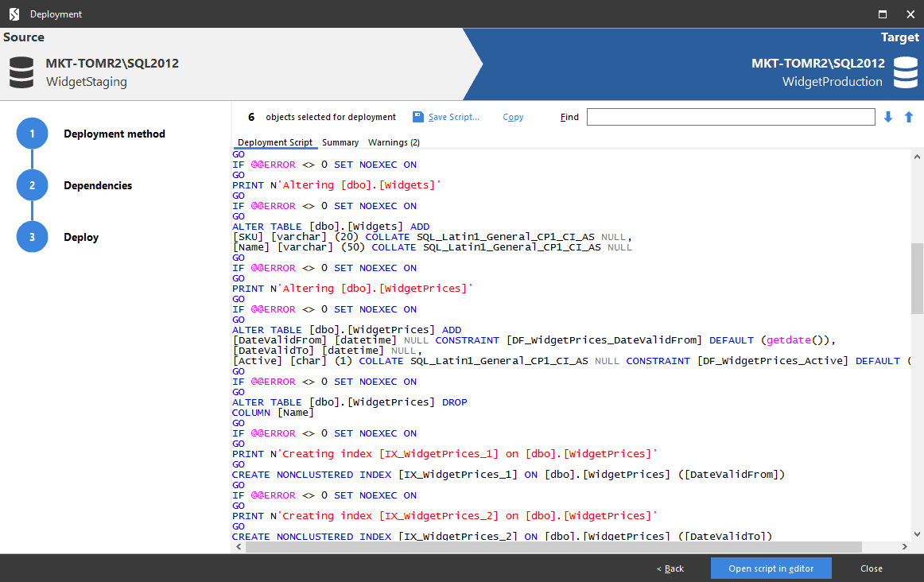The height and width of the screenshot is (582, 924).
Task: Switch to the Summary tab
Action: pyautogui.click(x=340, y=142)
